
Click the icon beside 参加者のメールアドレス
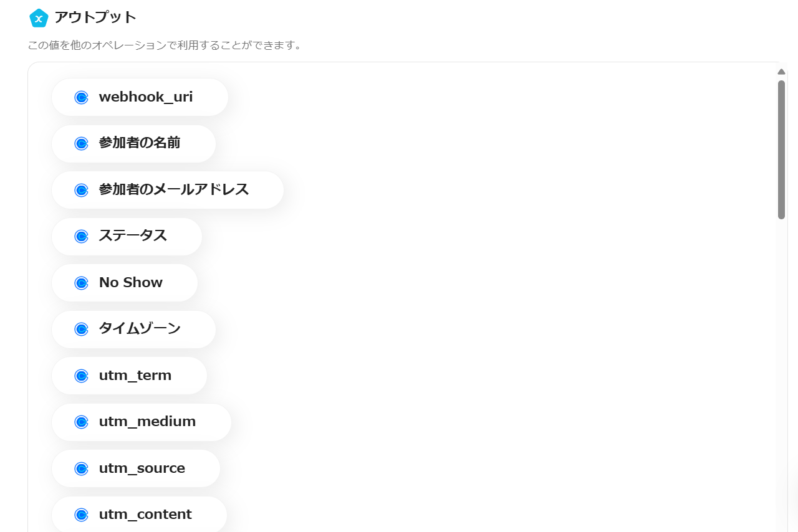click(x=81, y=190)
